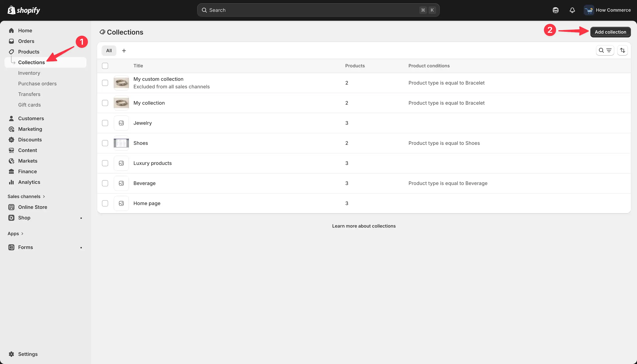637x364 pixels.
Task: Open Purchase orders in the sidebar
Action: (x=37, y=84)
